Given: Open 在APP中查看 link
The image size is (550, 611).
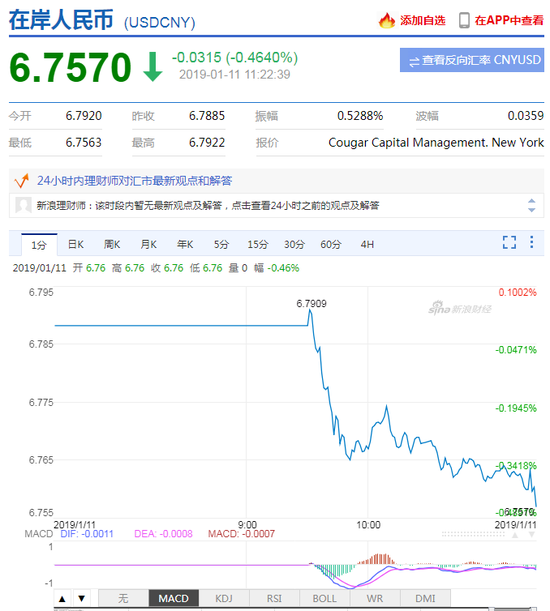Looking at the screenshot, I should pos(509,20).
